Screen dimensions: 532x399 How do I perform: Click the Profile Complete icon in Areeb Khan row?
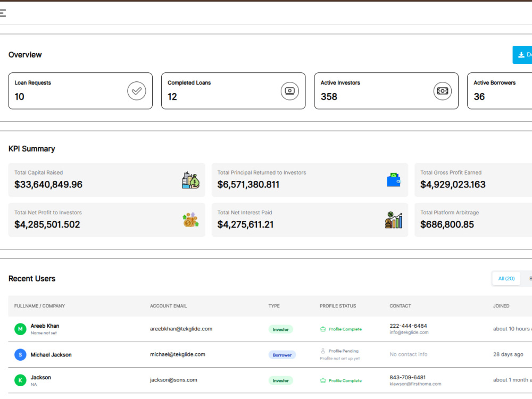pyautogui.click(x=323, y=329)
